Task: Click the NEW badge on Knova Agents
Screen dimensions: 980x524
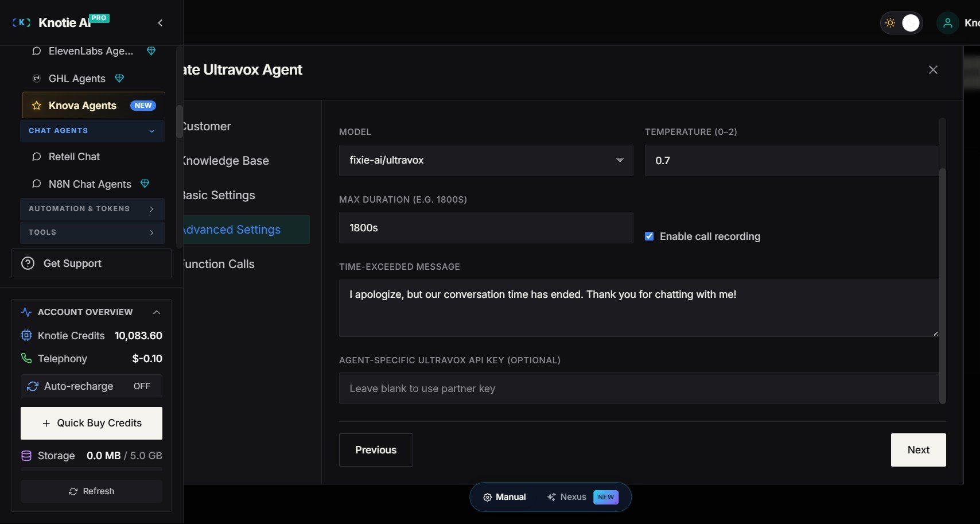Action: [x=143, y=106]
